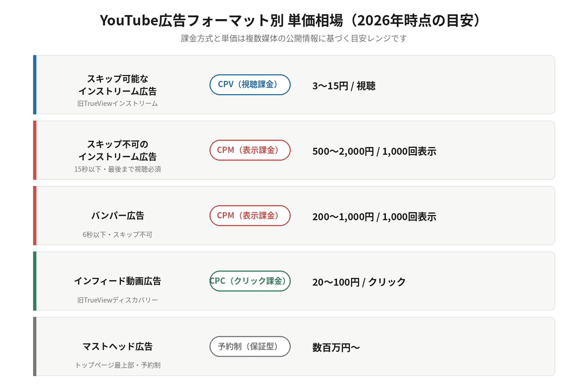Screen dimensions: 588x386
Task: Select the スキップ可能なインストリーム広告 heading
Action: pyautogui.click(x=118, y=85)
